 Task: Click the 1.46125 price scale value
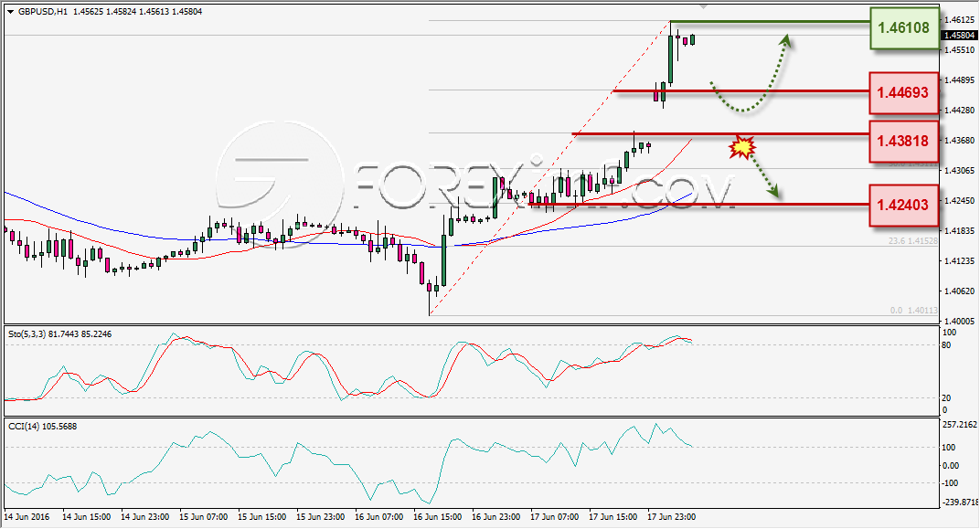coord(959,20)
